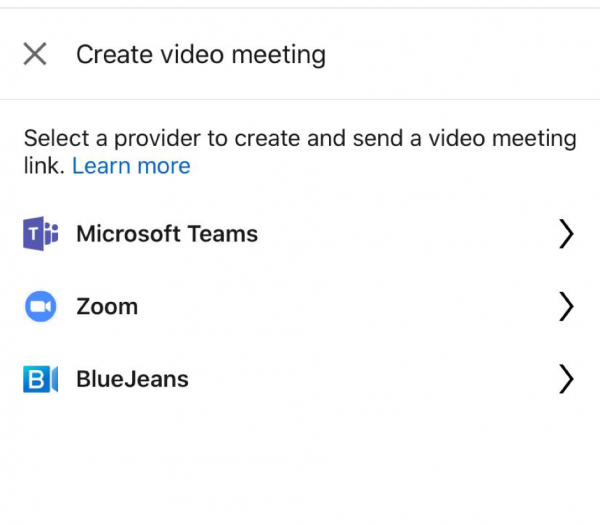Click the 'Create video meeting' header title
This screenshot has height=525, width=600.
point(201,55)
